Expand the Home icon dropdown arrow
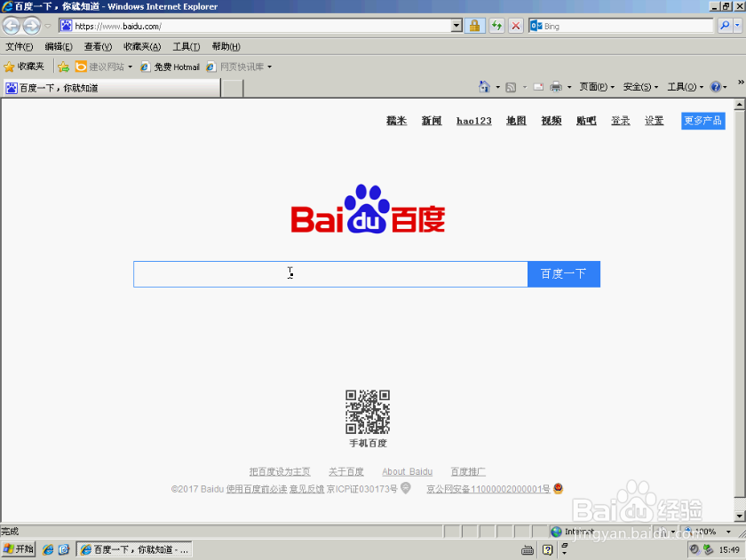This screenshot has height=560, width=746. pyautogui.click(x=497, y=87)
